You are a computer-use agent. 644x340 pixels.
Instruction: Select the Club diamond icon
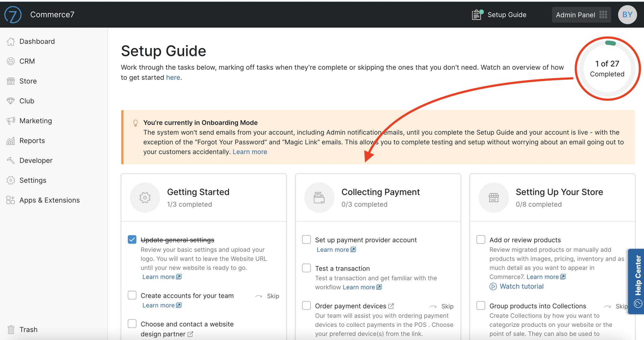11,101
